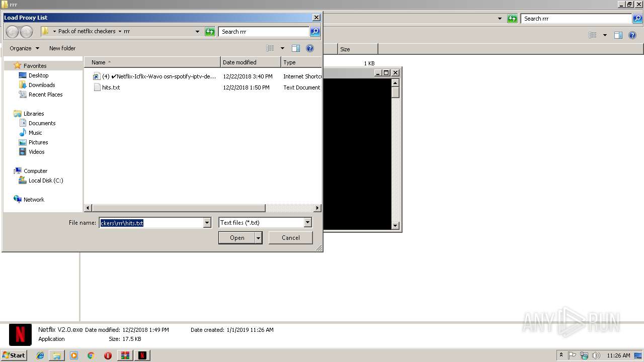Click the refresh icon beside the dialog address bar
The image size is (644, 362).
(x=210, y=32)
